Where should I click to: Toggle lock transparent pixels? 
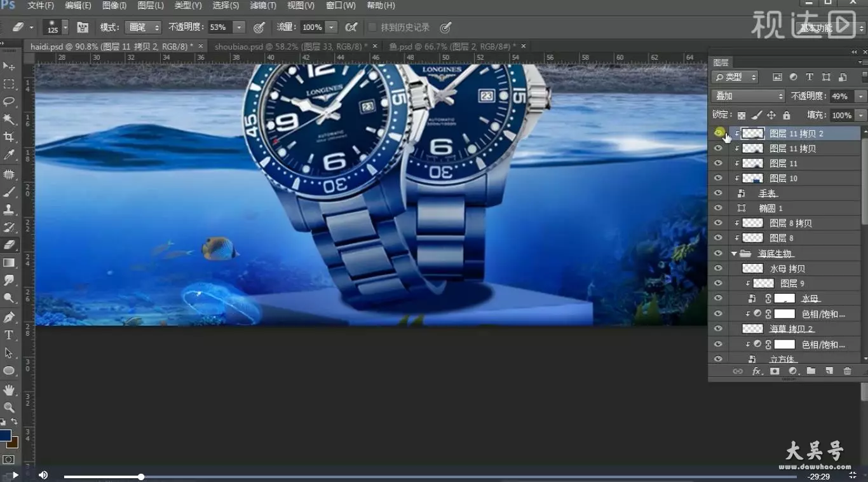[x=741, y=115]
